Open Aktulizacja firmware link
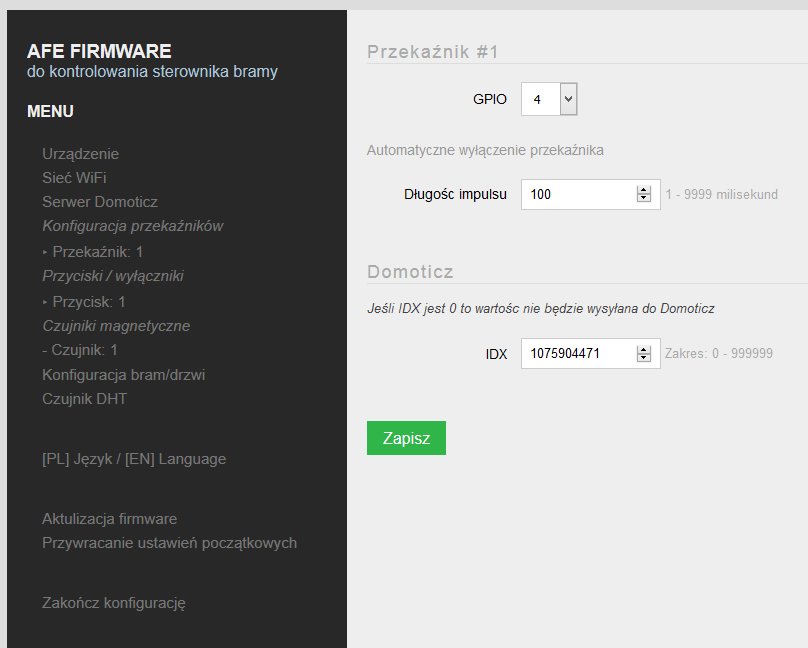Viewport: 808px width, 648px height. [109, 519]
